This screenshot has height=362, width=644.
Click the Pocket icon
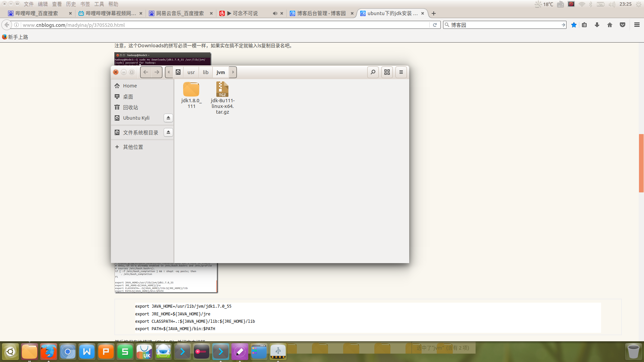pyautogui.click(x=623, y=25)
